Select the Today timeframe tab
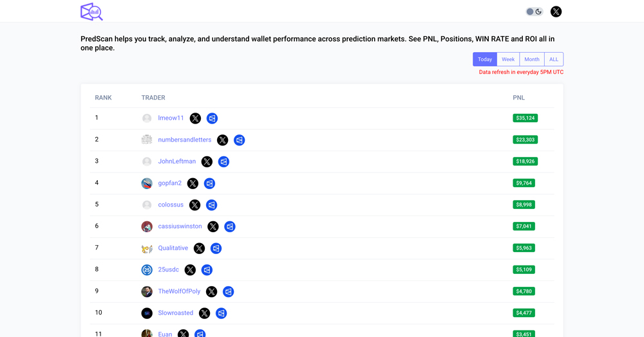Viewport: 644px width, 337px height. [x=485, y=59]
